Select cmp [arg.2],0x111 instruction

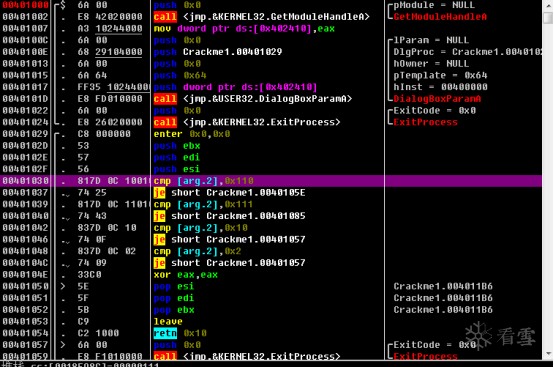tap(203, 204)
